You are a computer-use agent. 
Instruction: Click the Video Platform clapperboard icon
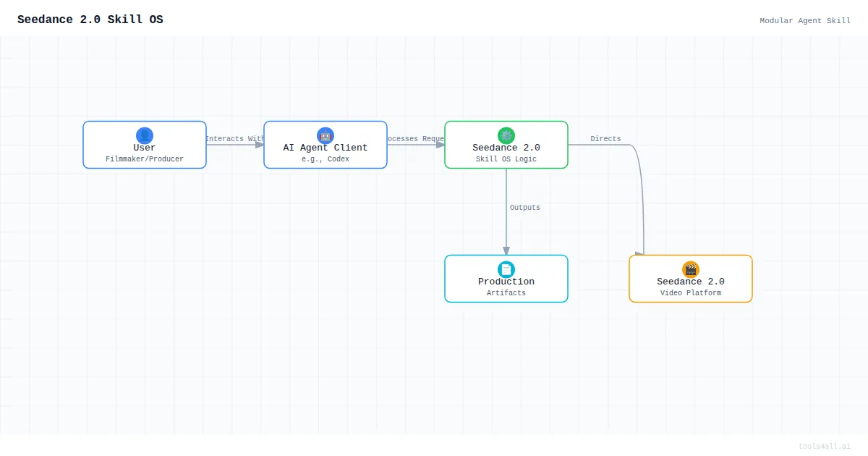(x=691, y=269)
